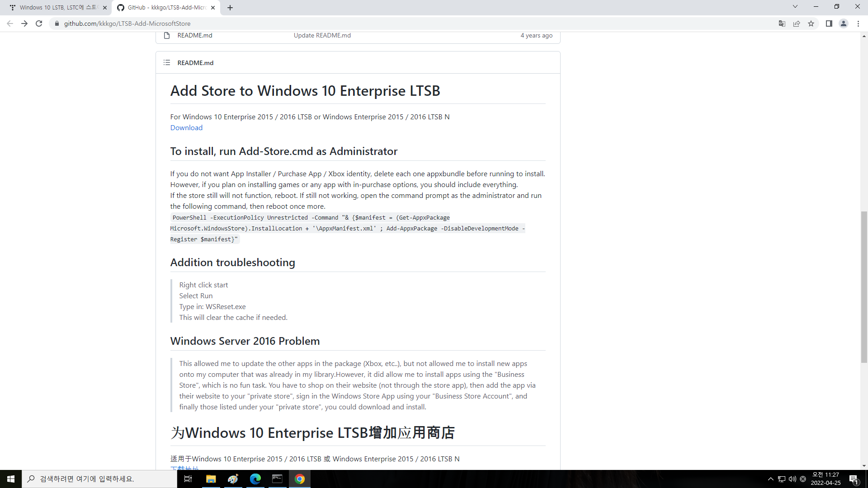
Task: Click 'Type in: WSReset.exe' line
Action: click(212, 307)
